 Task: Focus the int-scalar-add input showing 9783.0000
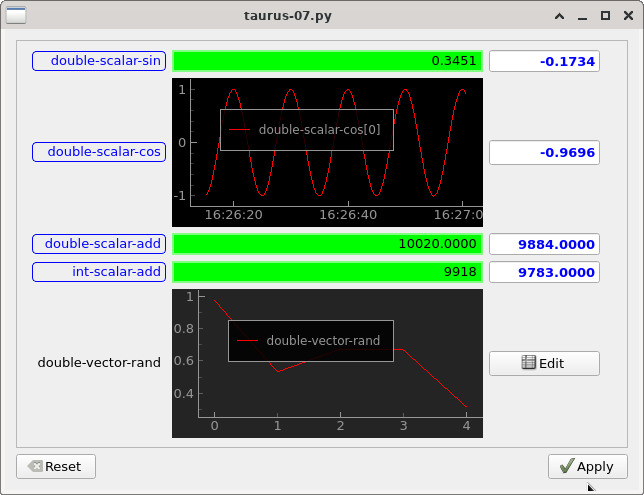click(544, 272)
